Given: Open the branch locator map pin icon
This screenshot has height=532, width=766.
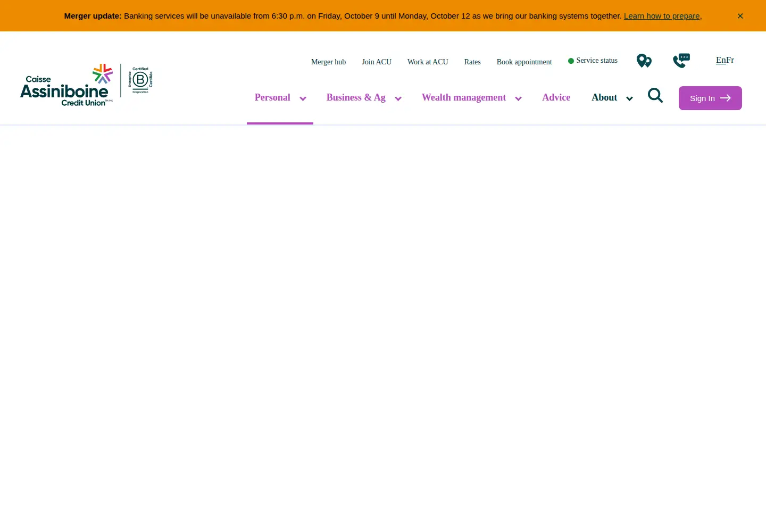Looking at the screenshot, I should 644,61.
